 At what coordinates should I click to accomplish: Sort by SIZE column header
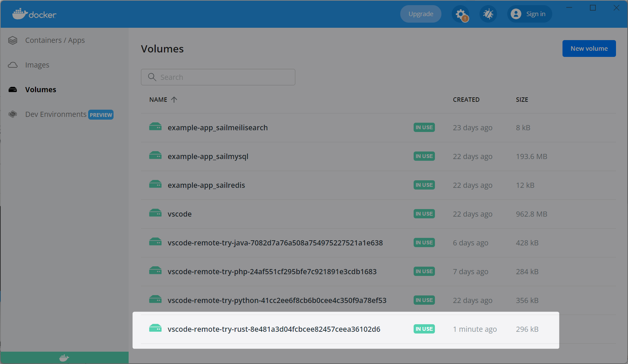point(522,100)
